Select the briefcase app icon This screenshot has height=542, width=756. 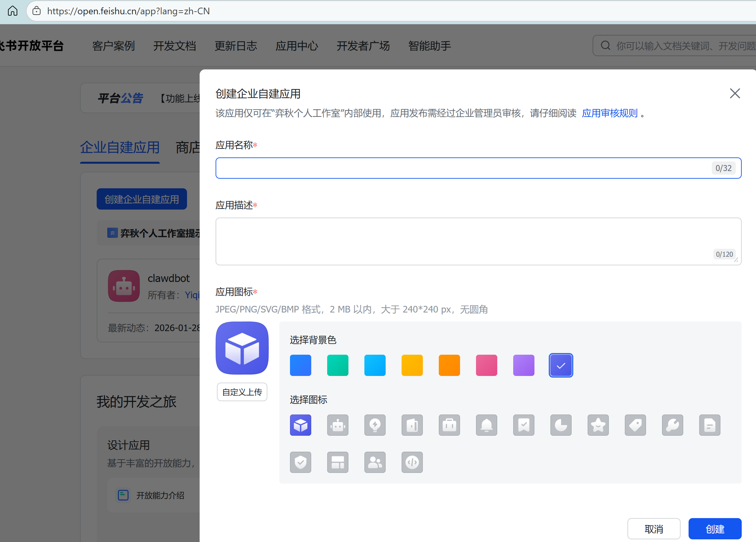pos(449,425)
